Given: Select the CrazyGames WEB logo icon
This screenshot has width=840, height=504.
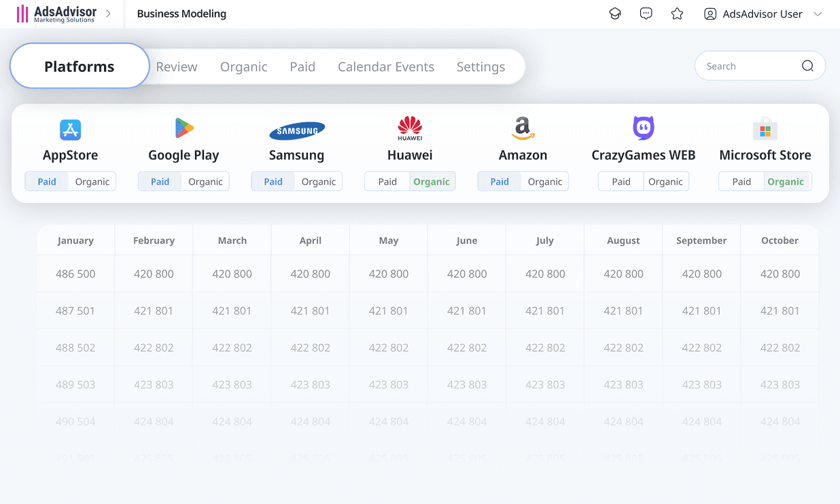Looking at the screenshot, I should tap(644, 128).
